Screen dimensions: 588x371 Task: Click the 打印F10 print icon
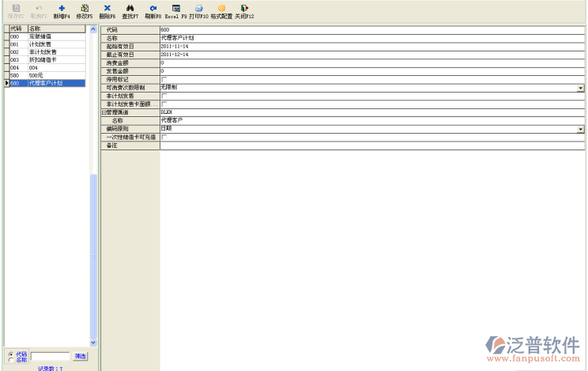tap(199, 8)
